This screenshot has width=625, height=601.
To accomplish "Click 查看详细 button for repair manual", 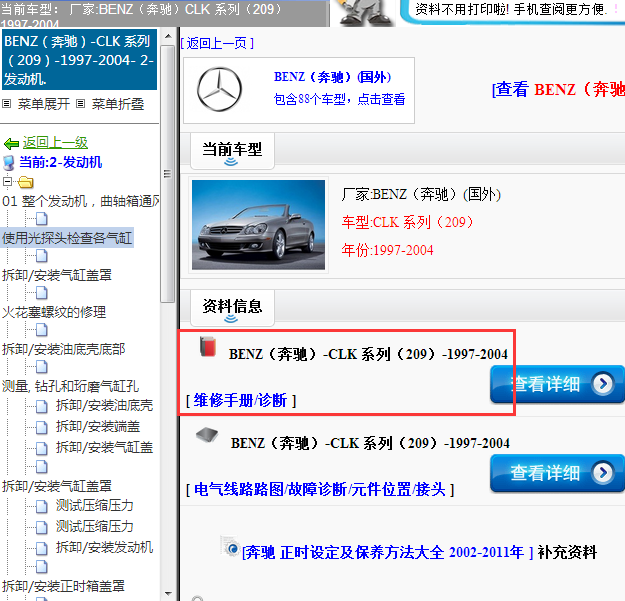I will click(557, 384).
